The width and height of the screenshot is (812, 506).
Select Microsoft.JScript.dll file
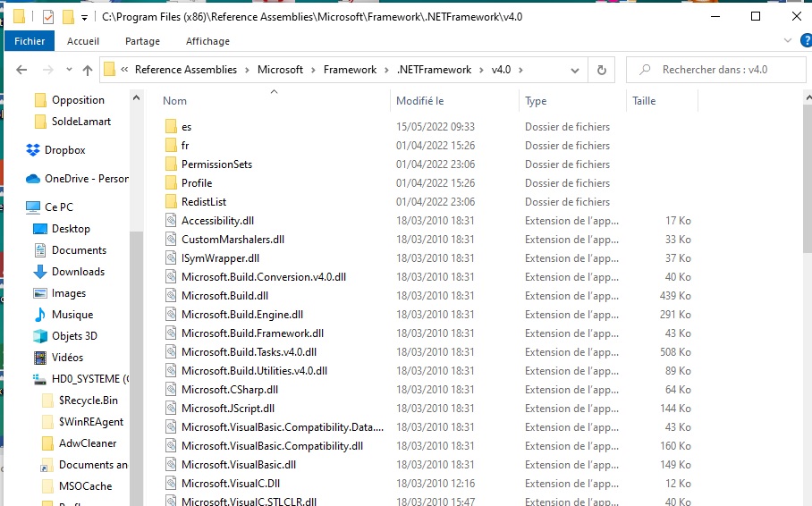228,409
